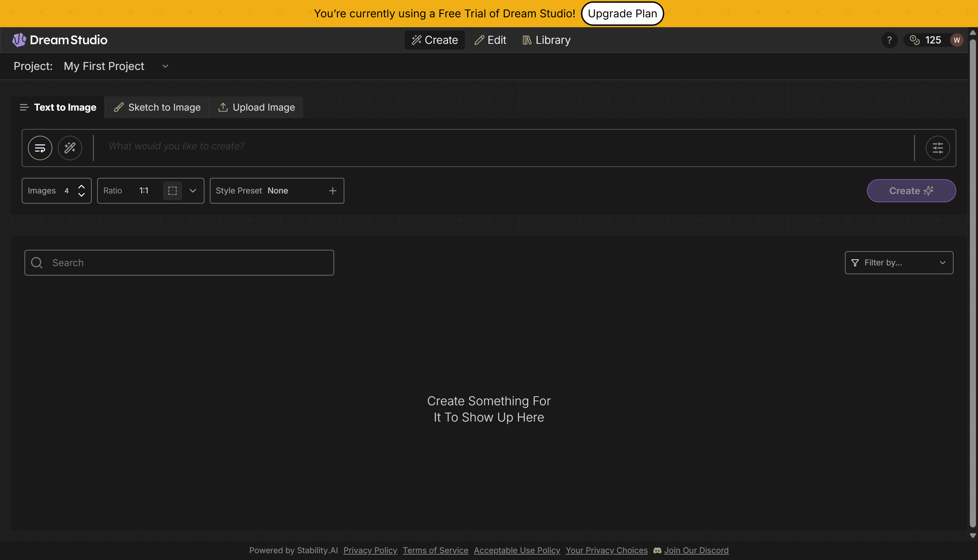Expand the My First Project dropdown
Viewport: 978px width, 560px height.
pyautogui.click(x=165, y=66)
